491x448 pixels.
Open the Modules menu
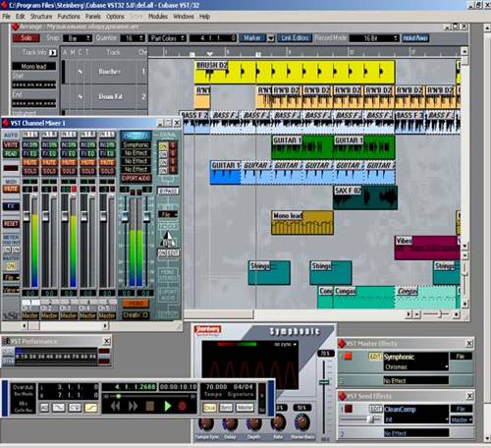[x=158, y=16]
